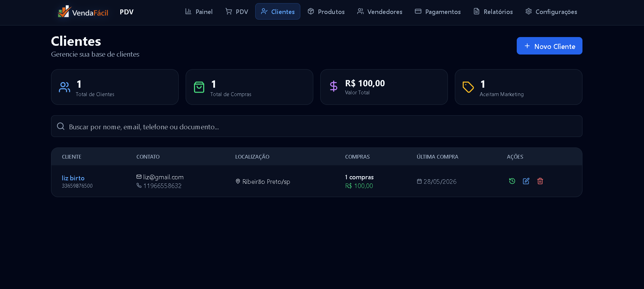Focus the customer search field
644x289 pixels.
coord(317,126)
